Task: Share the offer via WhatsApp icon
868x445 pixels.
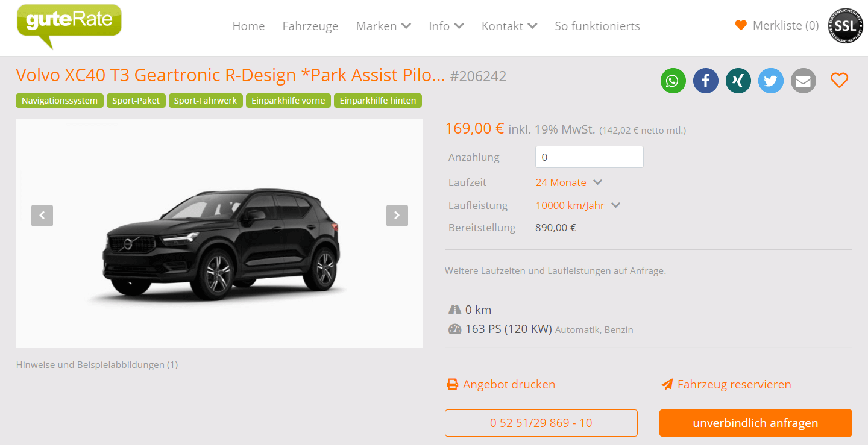Action: click(673, 81)
